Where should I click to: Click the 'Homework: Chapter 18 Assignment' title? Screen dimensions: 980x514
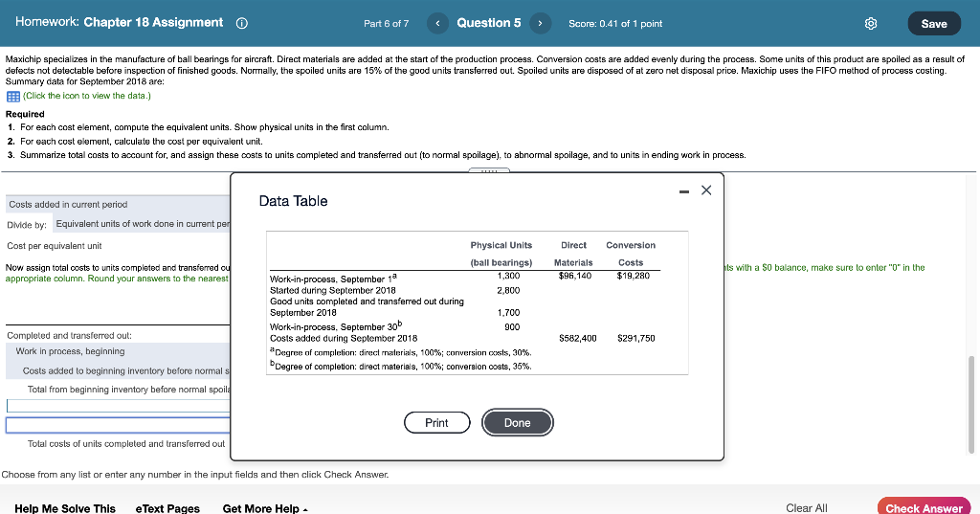pyautogui.click(x=119, y=23)
